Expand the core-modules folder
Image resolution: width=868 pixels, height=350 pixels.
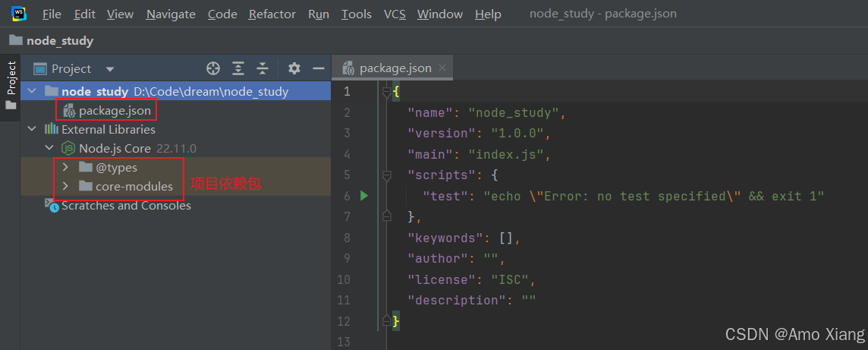65,187
